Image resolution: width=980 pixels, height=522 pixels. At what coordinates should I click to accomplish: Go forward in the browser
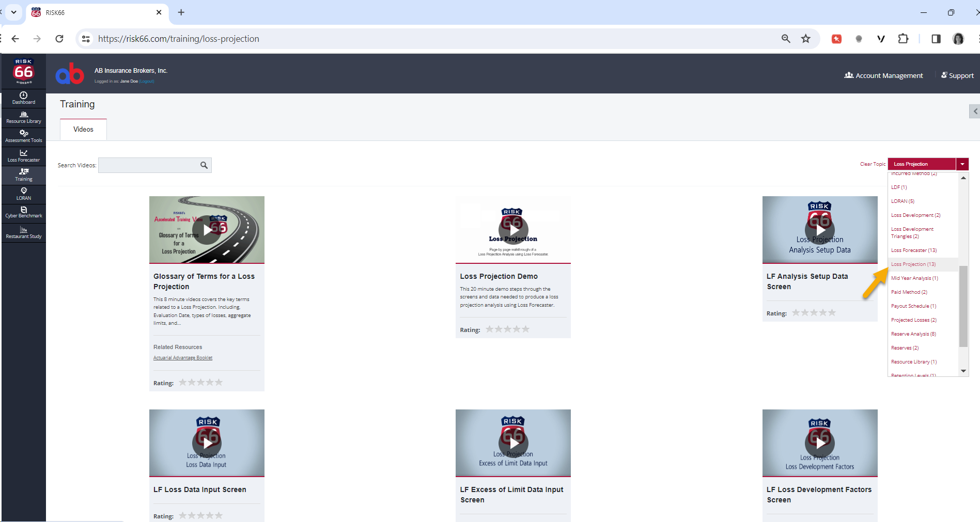[37, 39]
